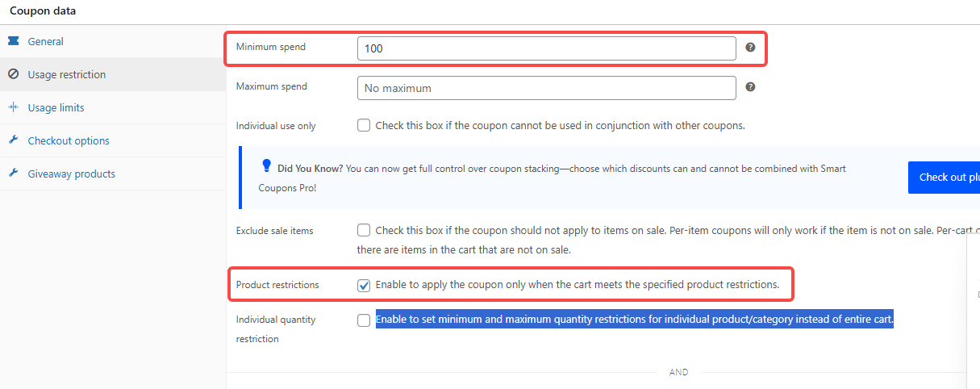Click the Minimum spend input field

546,48
